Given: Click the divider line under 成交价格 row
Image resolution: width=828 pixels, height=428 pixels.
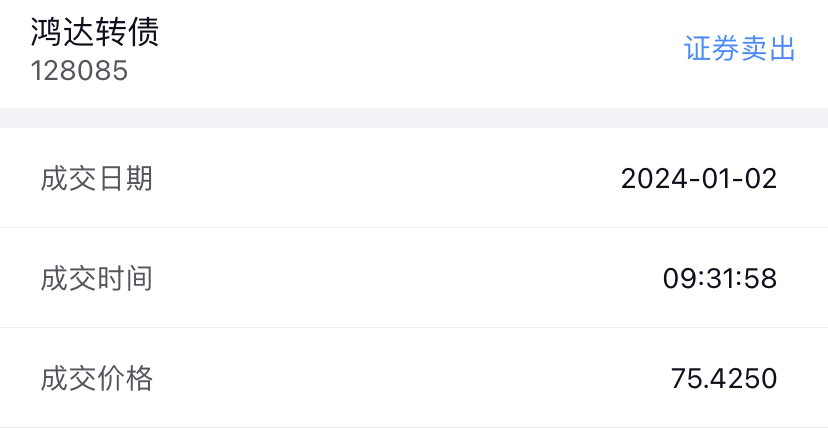Looking at the screenshot, I should point(414,426).
